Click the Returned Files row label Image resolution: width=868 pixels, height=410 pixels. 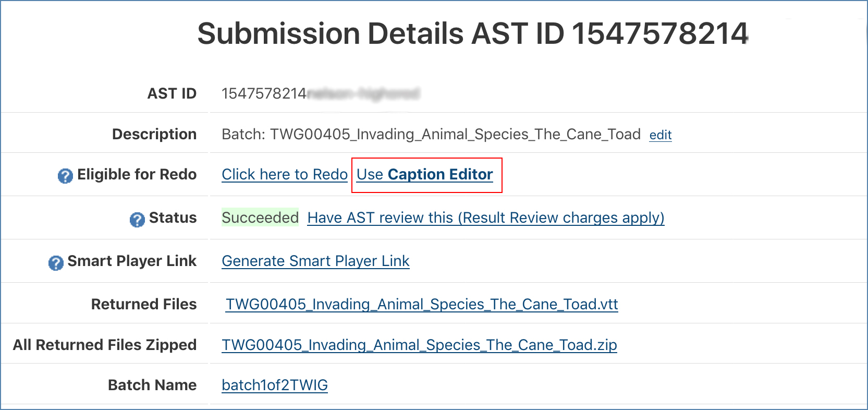pos(144,304)
